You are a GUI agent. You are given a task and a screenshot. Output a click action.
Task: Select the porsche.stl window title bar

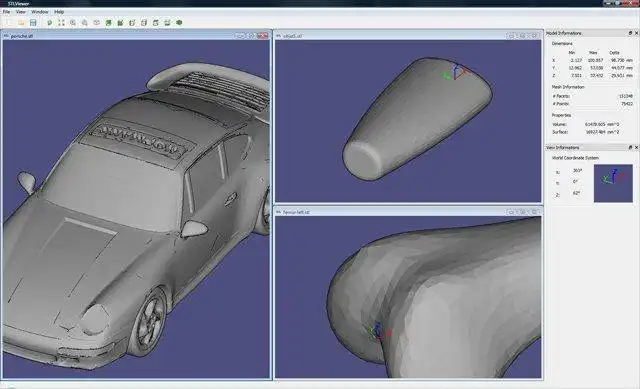[x=136, y=36]
